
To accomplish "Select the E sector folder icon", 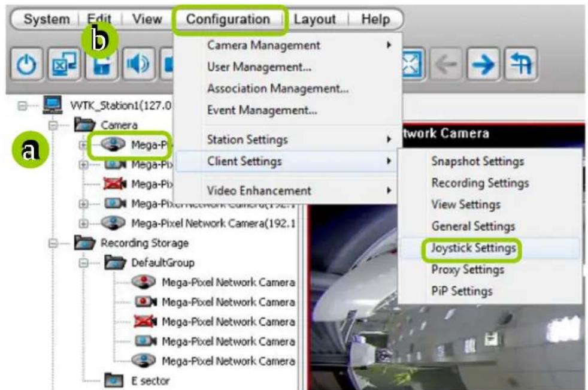I will coord(114,380).
